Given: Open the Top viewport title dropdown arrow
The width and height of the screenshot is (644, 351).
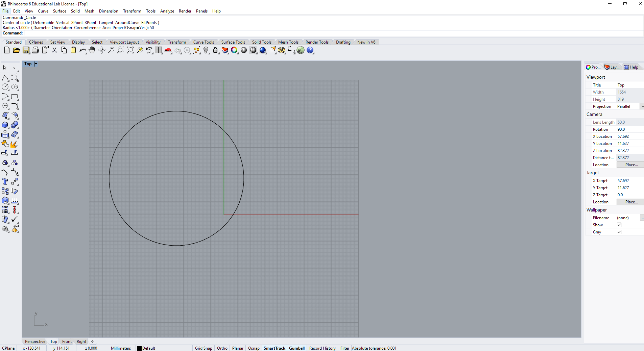Looking at the screenshot, I should point(36,64).
